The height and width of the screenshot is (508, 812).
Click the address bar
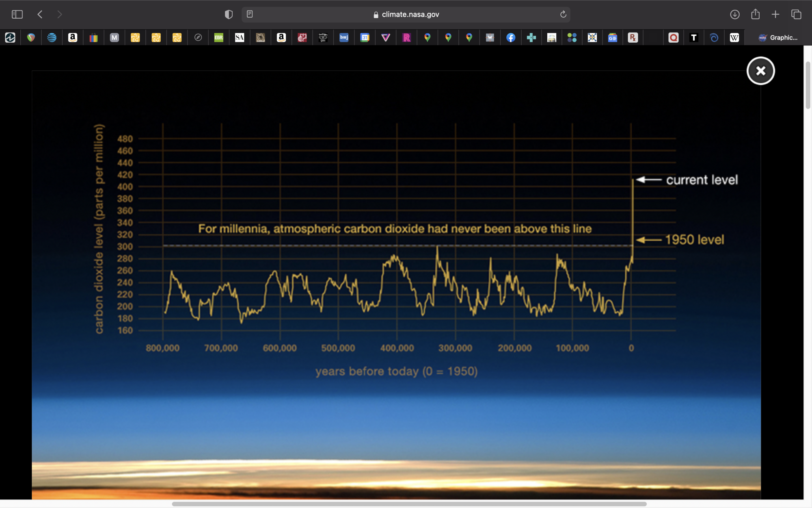[406, 14]
